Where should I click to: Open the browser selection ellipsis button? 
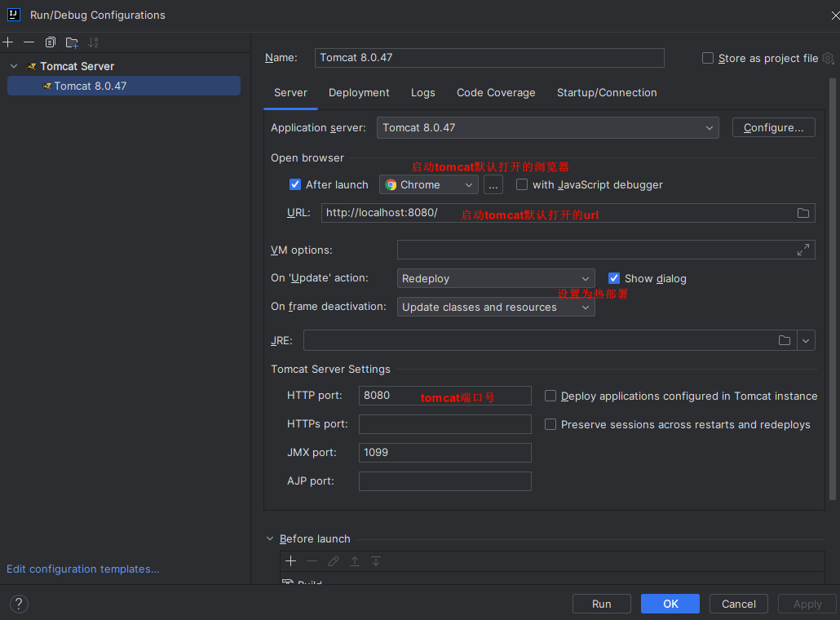pyautogui.click(x=493, y=185)
